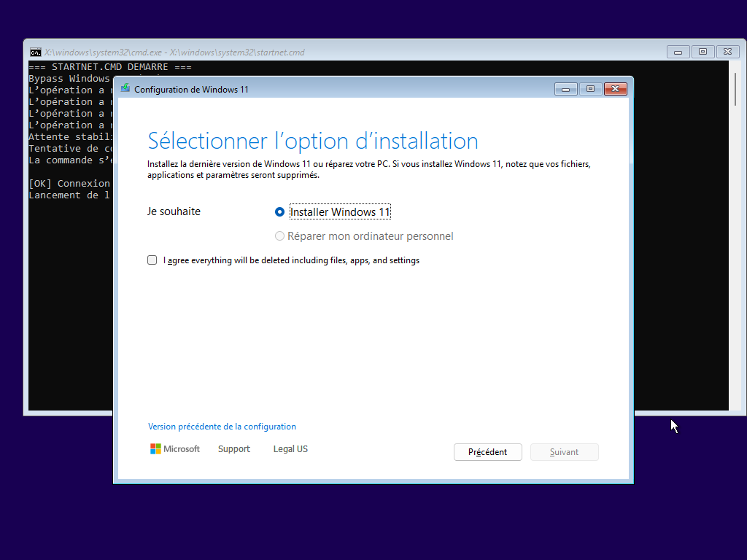Choose Réparer mon ordinateur personnel option
The height and width of the screenshot is (560, 747).
coord(279,236)
